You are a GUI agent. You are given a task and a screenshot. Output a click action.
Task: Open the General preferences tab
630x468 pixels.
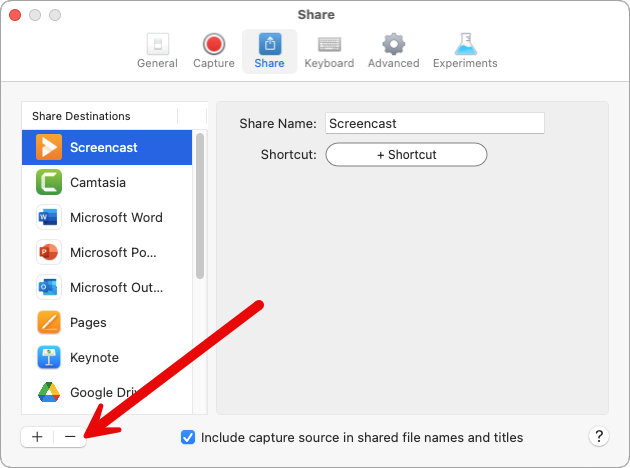157,51
